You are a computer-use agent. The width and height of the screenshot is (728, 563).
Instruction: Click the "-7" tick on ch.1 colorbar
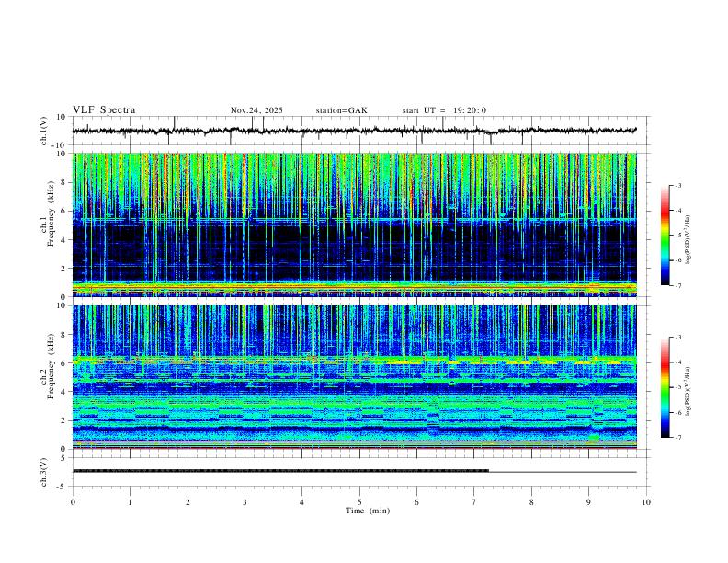[677, 286]
